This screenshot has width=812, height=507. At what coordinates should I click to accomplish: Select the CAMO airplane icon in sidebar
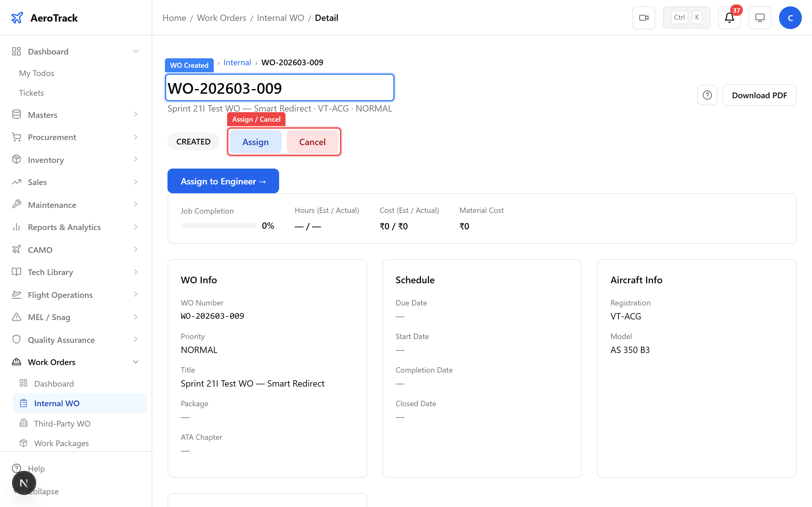point(16,249)
